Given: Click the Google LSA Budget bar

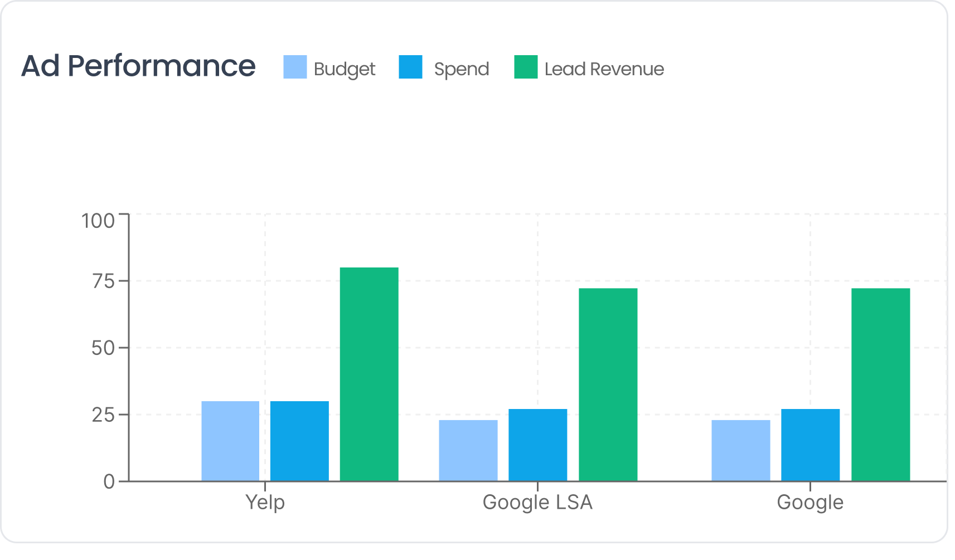Looking at the screenshot, I should pyautogui.click(x=468, y=450).
